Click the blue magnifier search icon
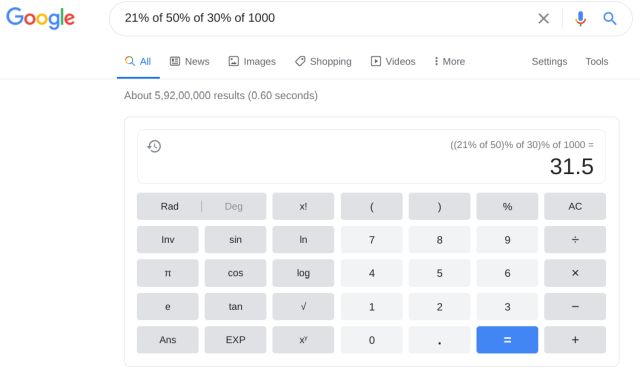Image resolution: width=640 pixels, height=371 pixels. (x=609, y=18)
